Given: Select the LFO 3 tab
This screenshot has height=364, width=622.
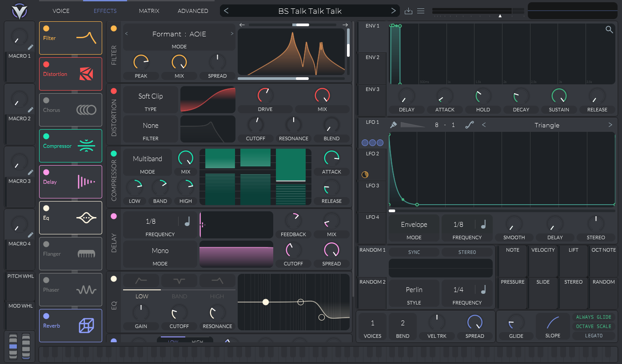Looking at the screenshot, I should 372,196.
